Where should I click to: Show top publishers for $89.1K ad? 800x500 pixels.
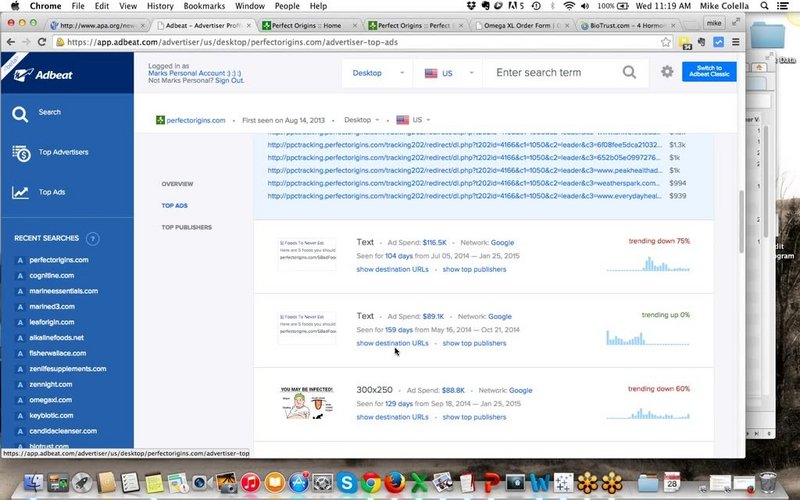click(x=474, y=343)
